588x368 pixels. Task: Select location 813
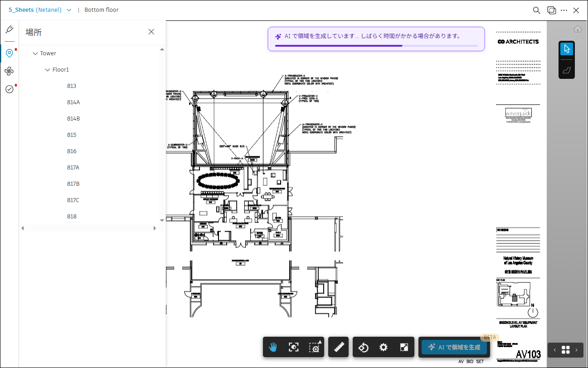[72, 86]
